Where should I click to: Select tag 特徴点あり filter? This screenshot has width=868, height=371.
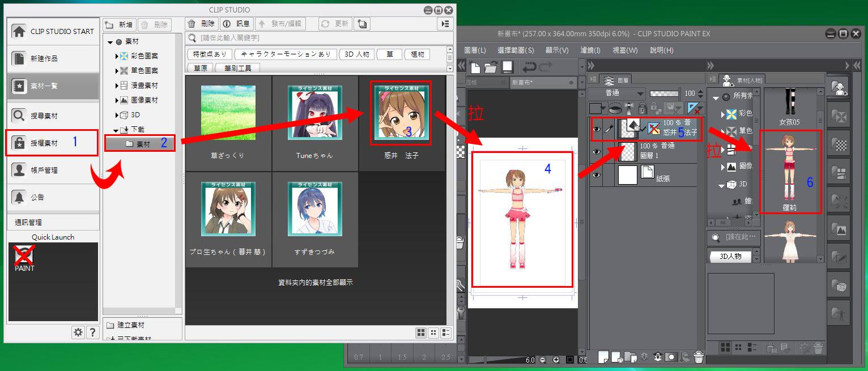(x=210, y=54)
